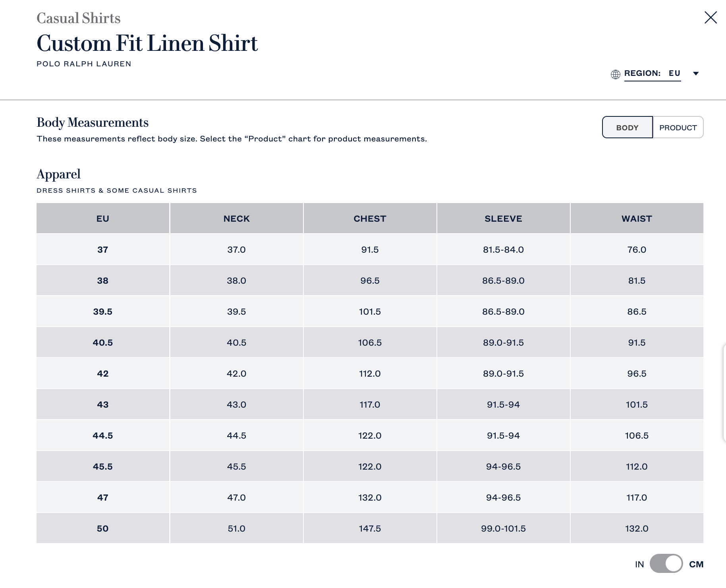Viewport: 726px width, 588px height.
Task: Click the 99.0-101.5 sleeve value
Action: pos(503,528)
